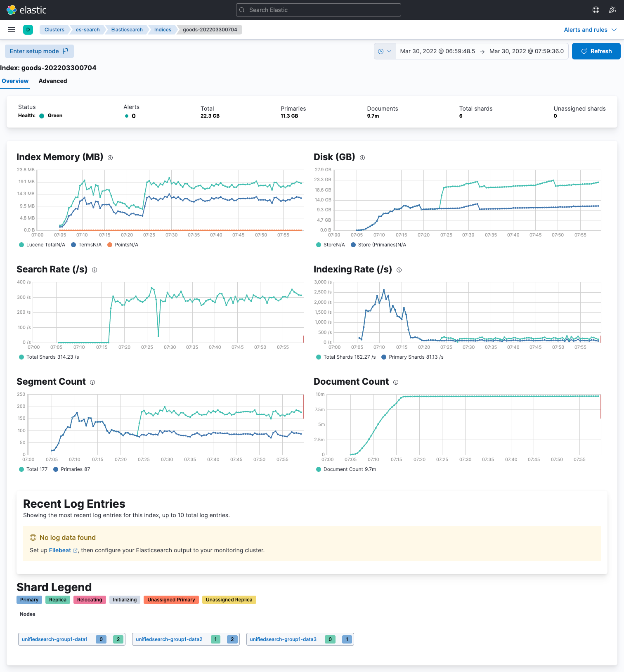Open the newsfeed celebration icon

612,10
